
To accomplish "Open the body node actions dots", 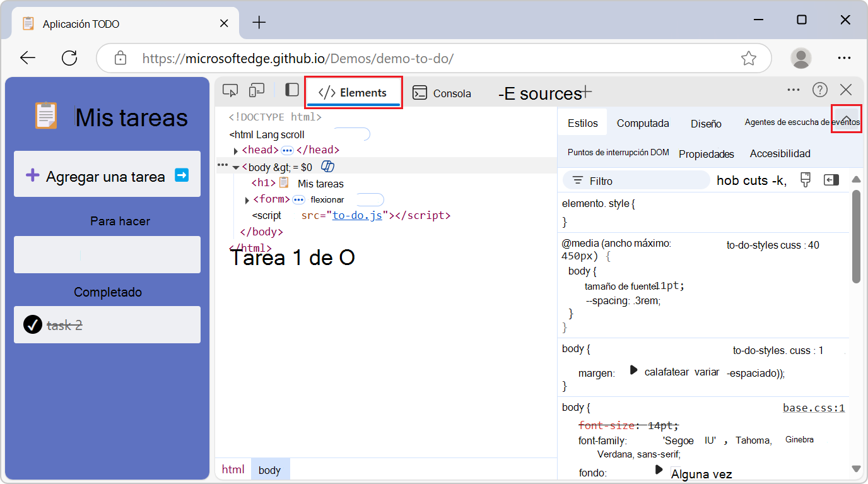I will pyautogui.click(x=222, y=165).
